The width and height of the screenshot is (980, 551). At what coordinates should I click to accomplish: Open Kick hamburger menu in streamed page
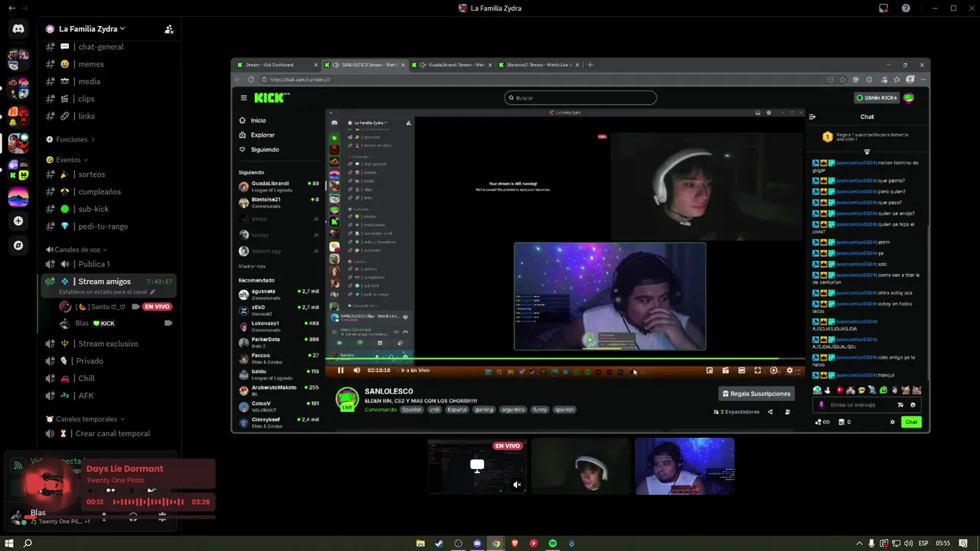243,98
